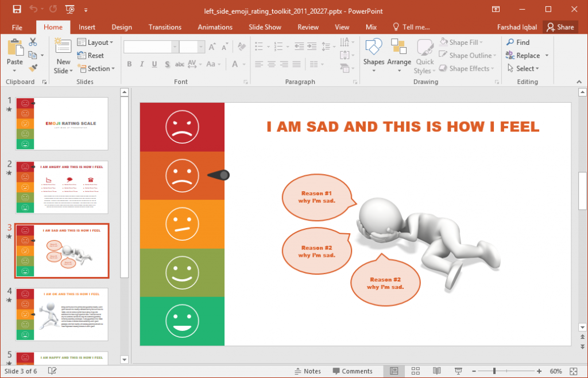Open the font size dropdown
The width and height of the screenshot is (588, 378).
point(201,47)
